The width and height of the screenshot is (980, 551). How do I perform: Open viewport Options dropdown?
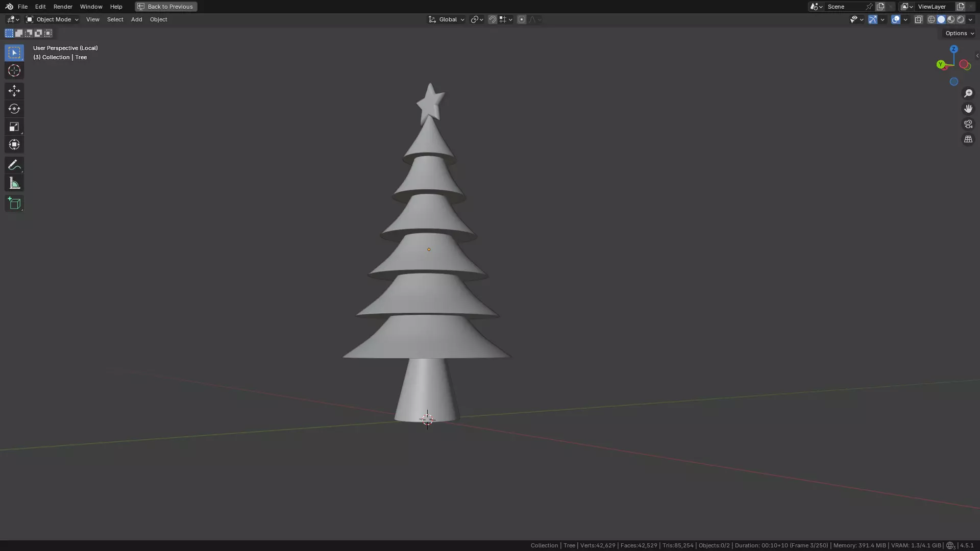click(960, 33)
